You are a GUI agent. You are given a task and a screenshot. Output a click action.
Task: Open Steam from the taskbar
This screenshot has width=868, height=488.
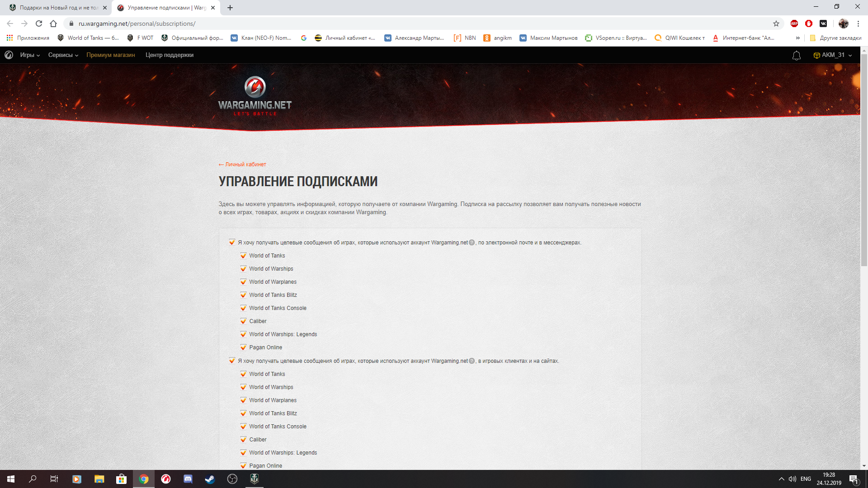[210, 479]
